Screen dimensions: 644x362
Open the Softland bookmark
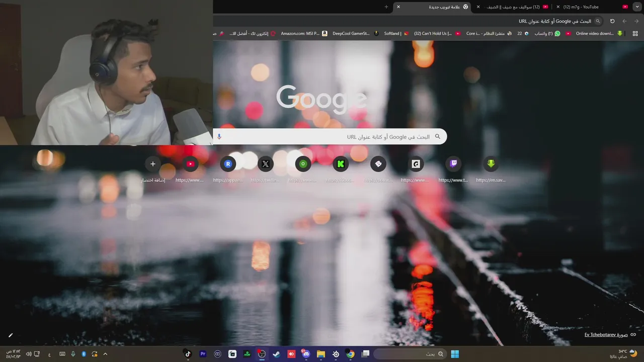[x=396, y=34]
